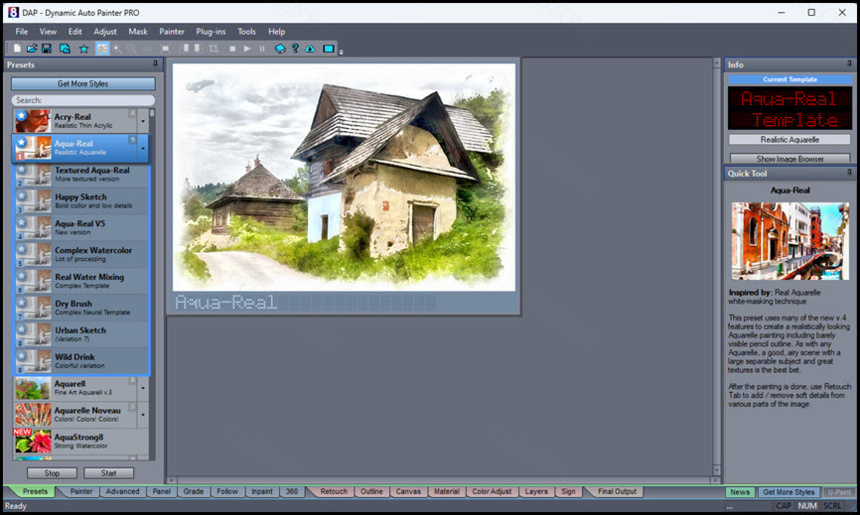
Task: Click the cyan screen rectangle toolbar icon
Action: click(329, 49)
